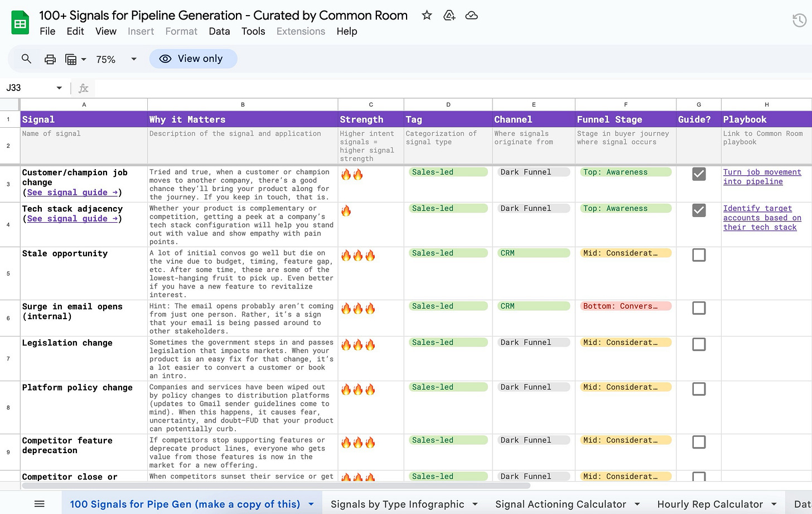Open dropdown arrow on Signals by Type Infographic tab

[475, 504]
